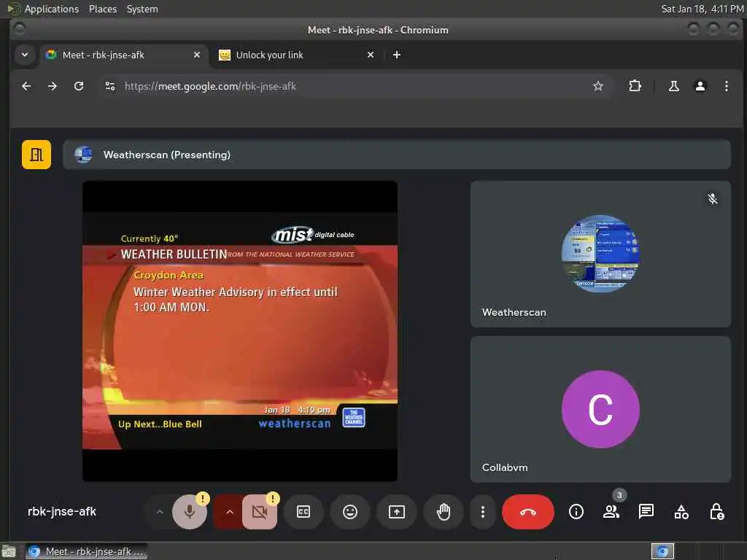The width and height of the screenshot is (747, 560).
Task: Open the tab search dropdown arrow
Action: 25,55
